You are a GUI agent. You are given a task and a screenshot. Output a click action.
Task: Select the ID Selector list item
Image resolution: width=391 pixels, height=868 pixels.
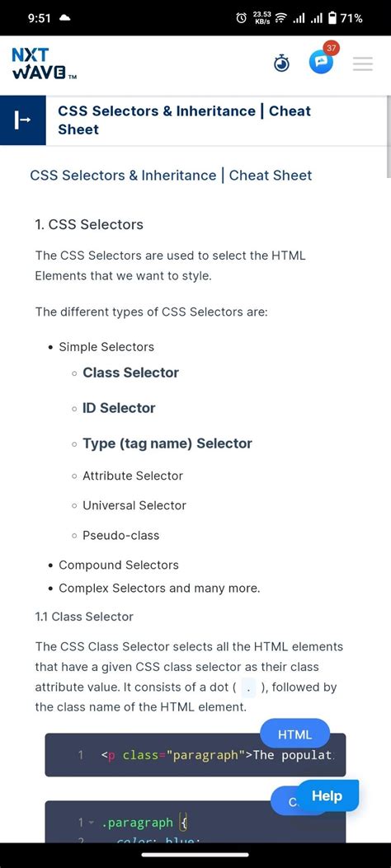119,408
